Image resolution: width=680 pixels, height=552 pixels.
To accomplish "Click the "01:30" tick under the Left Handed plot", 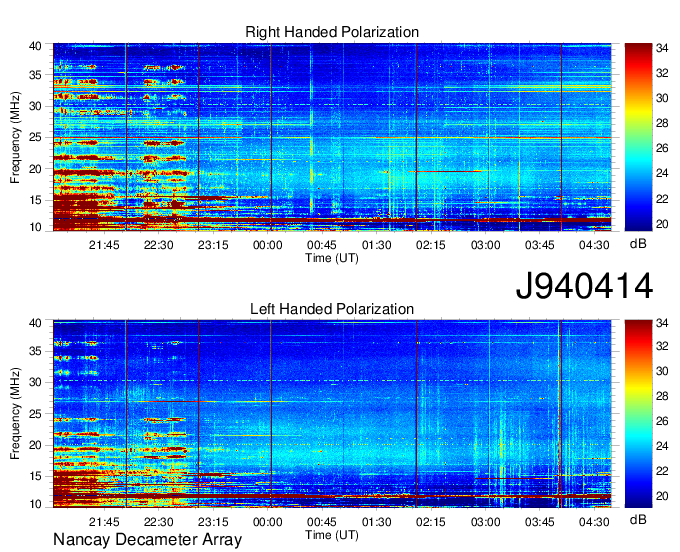I will (376, 522).
